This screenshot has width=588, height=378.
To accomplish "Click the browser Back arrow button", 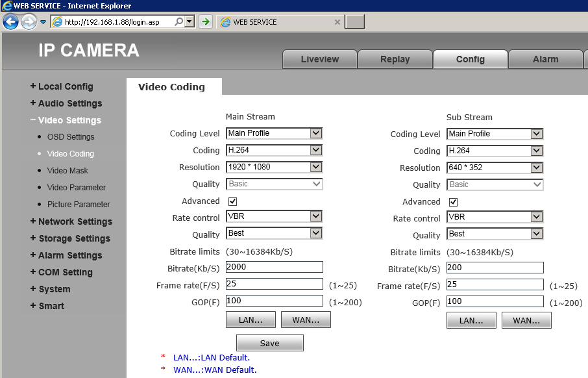I will (x=10, y=22).
